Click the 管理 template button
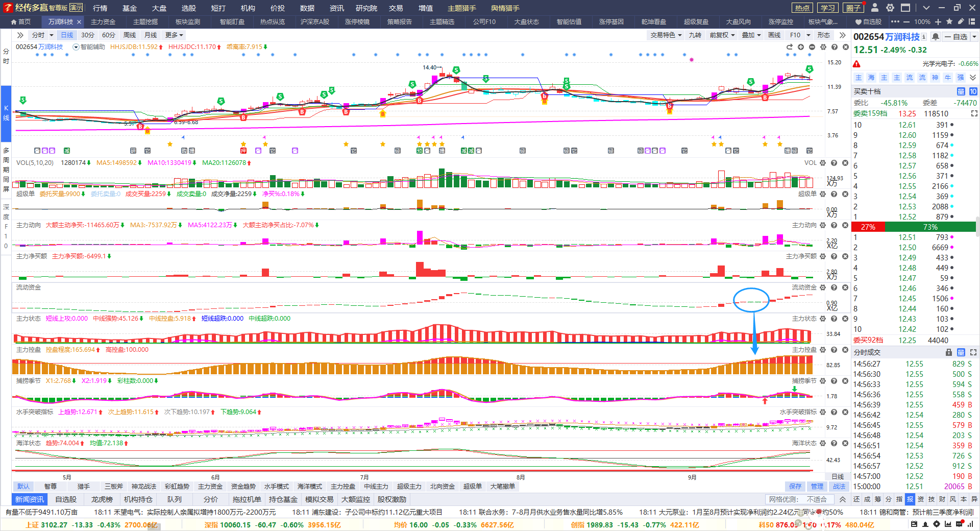The image size is (980, 531). (x=817, y=487)
